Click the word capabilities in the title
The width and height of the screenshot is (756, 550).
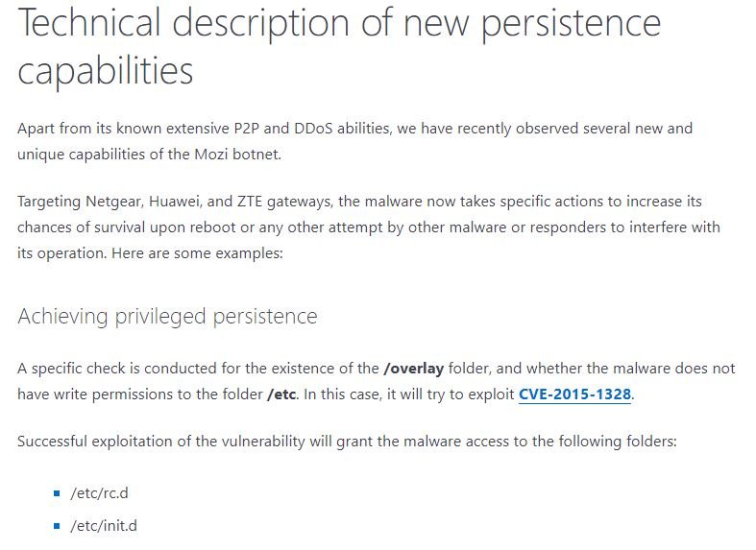coord(105,71)
